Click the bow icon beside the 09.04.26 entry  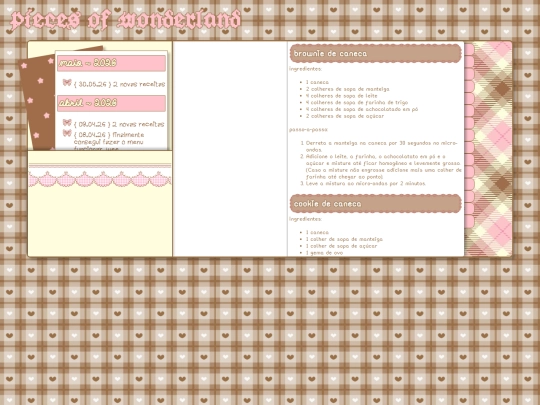(67, 123)
